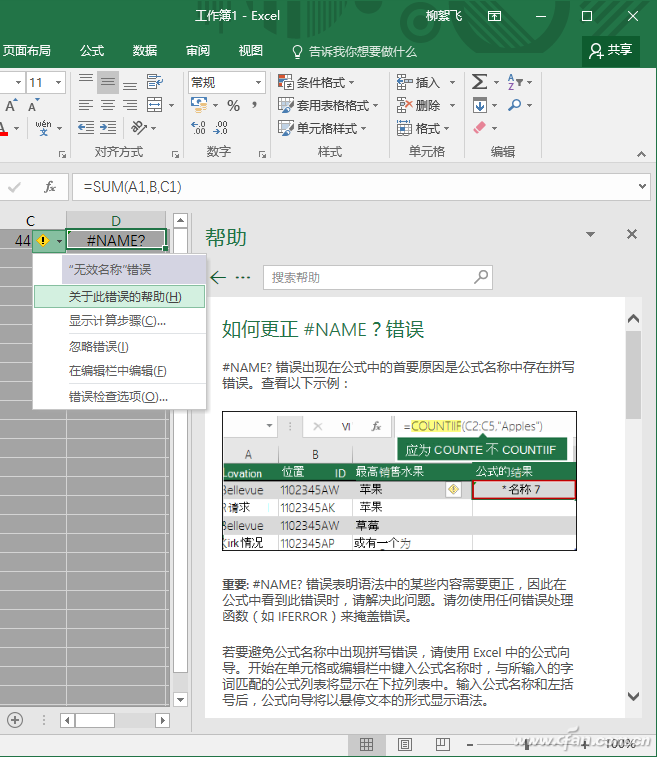Click the Sort and Filter icon
The width and height of the screenshot is (657, 757).
coord(515,82)
